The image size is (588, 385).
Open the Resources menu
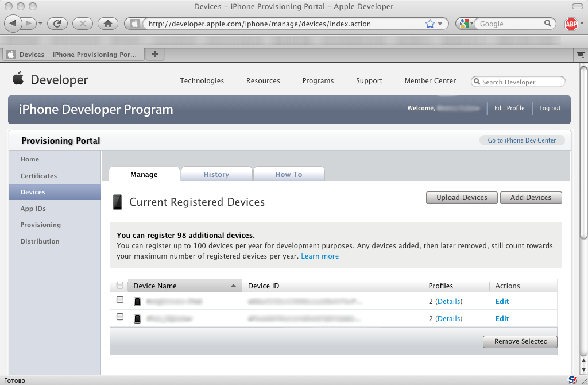coord(263,80)
